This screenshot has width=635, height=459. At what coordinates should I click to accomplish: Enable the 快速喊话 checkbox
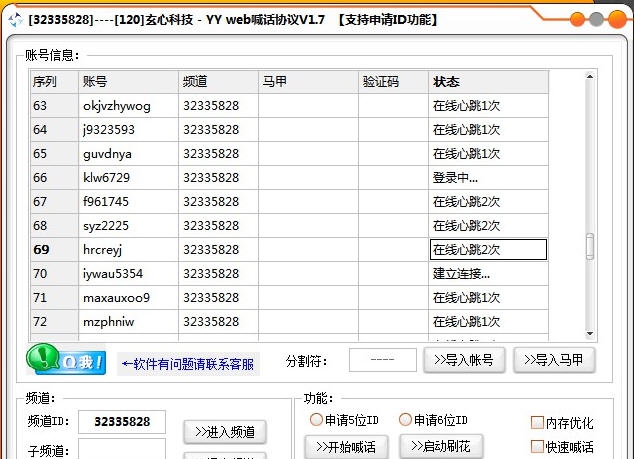pyautogui.click(x=537, y=446)
